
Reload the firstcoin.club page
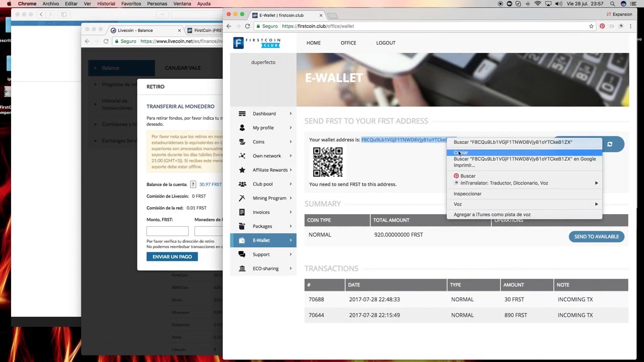click(x=247, y=26)
